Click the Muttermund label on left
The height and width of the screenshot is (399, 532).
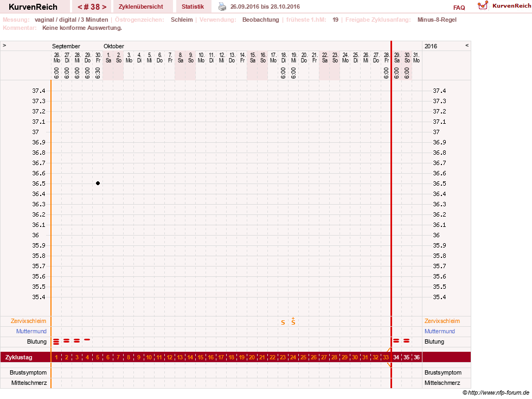(31, 331)
